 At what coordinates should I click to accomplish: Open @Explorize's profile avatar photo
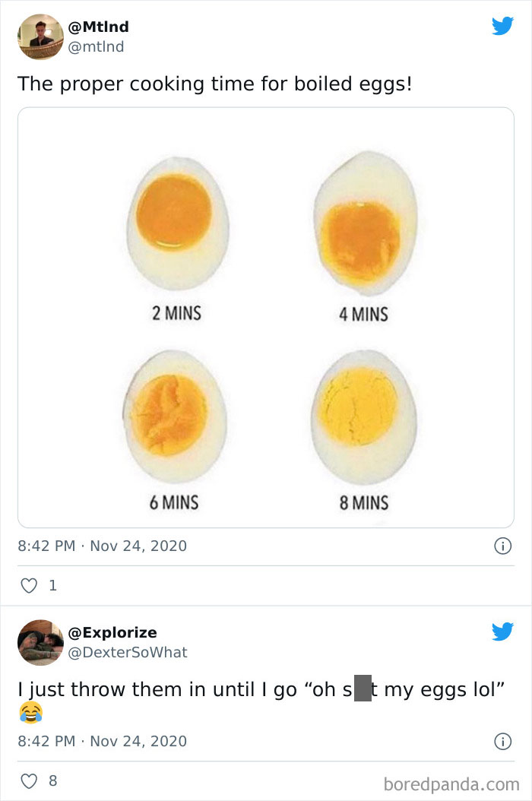(40, 642)
